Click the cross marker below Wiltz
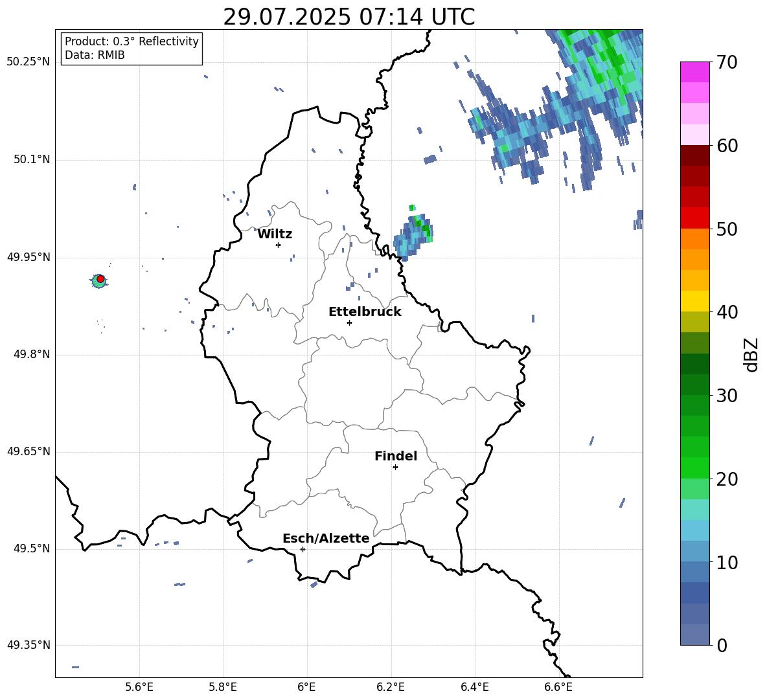Image resolution: width=767 pixels, height=700 pixels. pos(278,245)
